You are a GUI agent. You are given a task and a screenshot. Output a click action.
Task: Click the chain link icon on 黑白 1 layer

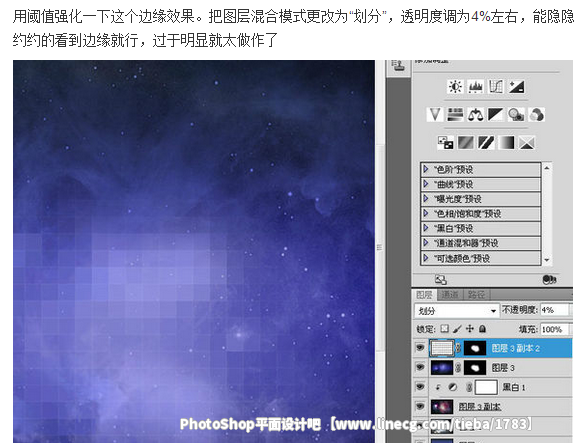[469, 387]
